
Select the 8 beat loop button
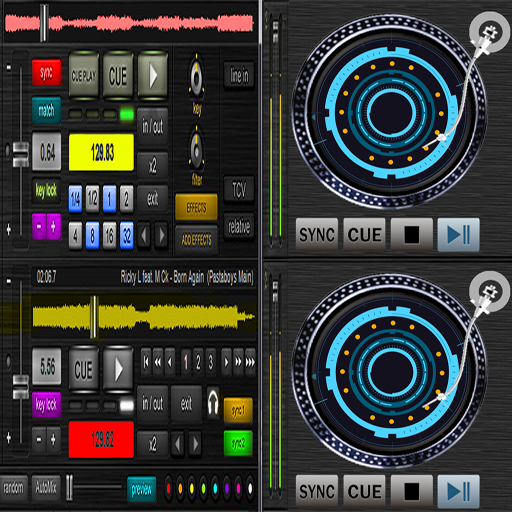pos(92,236)
